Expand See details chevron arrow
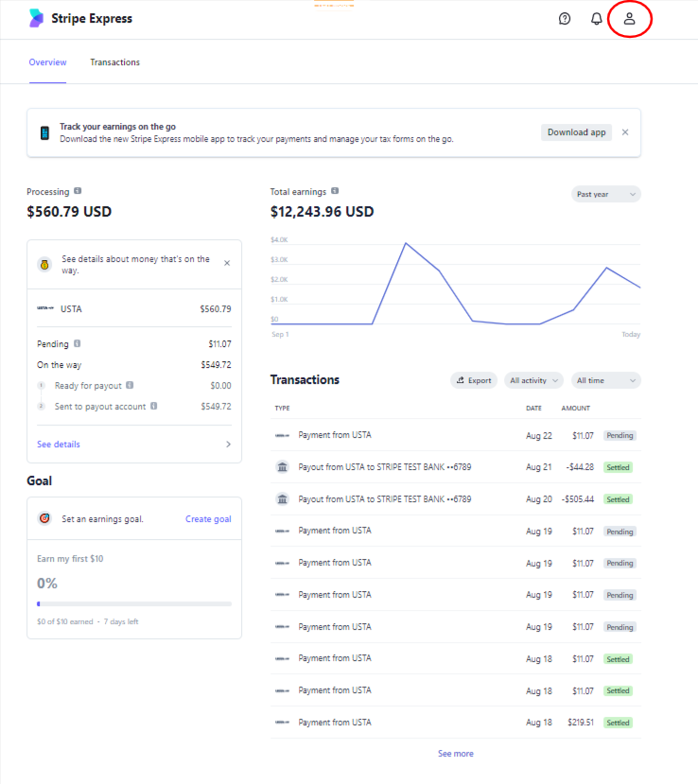Image resolution: width=698 pixels, height=784 pixels. [x=228, y=444]
